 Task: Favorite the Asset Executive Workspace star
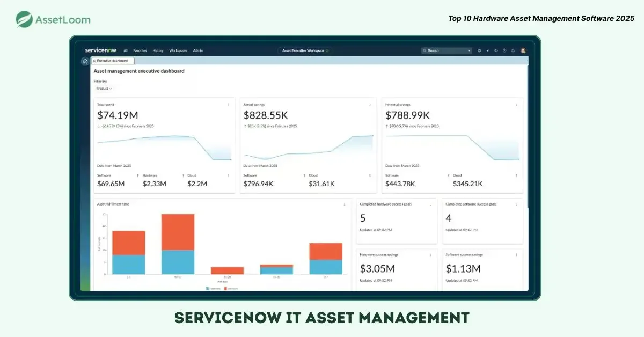[x=327, y=50]
